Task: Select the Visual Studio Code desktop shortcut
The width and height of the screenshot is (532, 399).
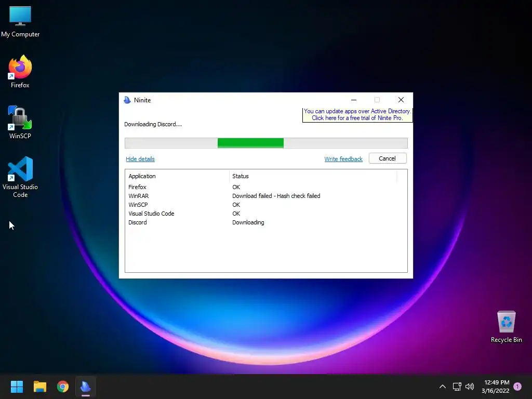Action: (x=20, y=177)
